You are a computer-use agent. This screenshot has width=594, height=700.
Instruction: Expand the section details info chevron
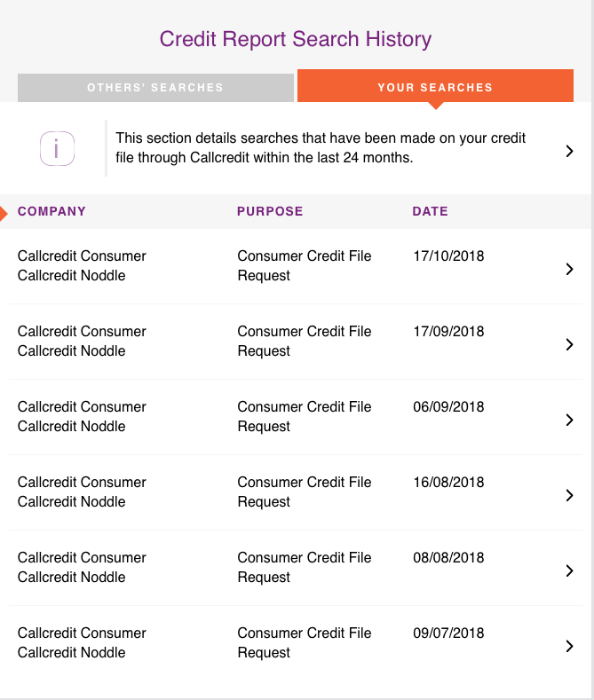(569, 151)
